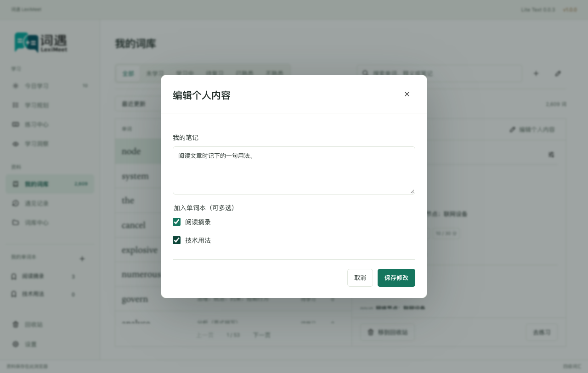This screenshot has height=373, width=588.
Task: Click 编辑个人内容 in the detail panel header
Action: pos(532,130)
